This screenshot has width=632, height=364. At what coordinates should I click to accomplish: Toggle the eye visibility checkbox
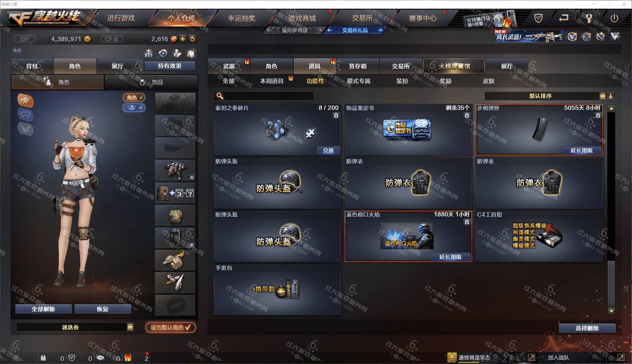point(134,108)
